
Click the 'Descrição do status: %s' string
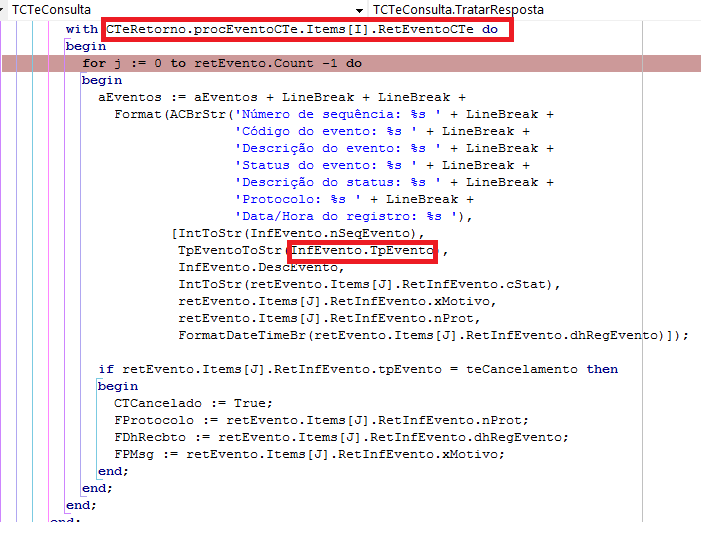click(x=338, y=182)
